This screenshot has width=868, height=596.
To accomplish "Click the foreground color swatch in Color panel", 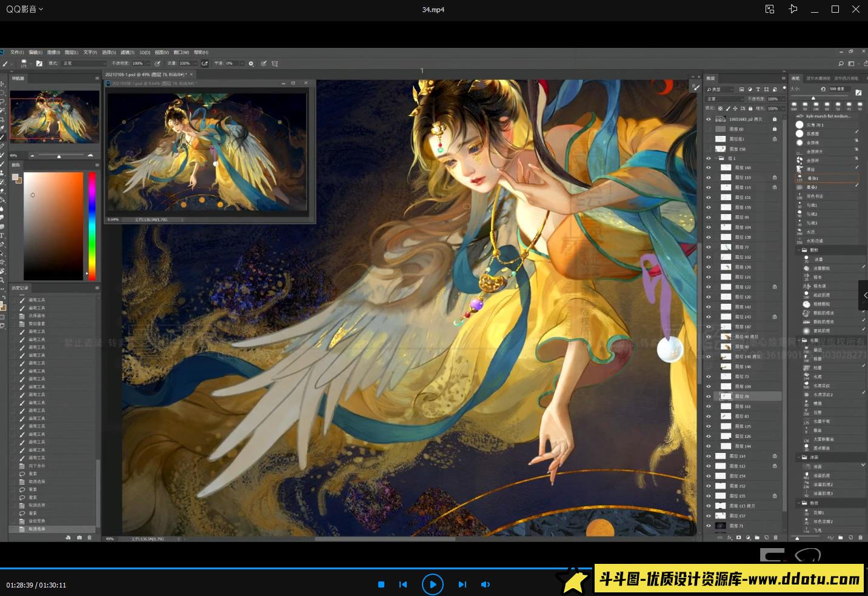I will point(15,176).
